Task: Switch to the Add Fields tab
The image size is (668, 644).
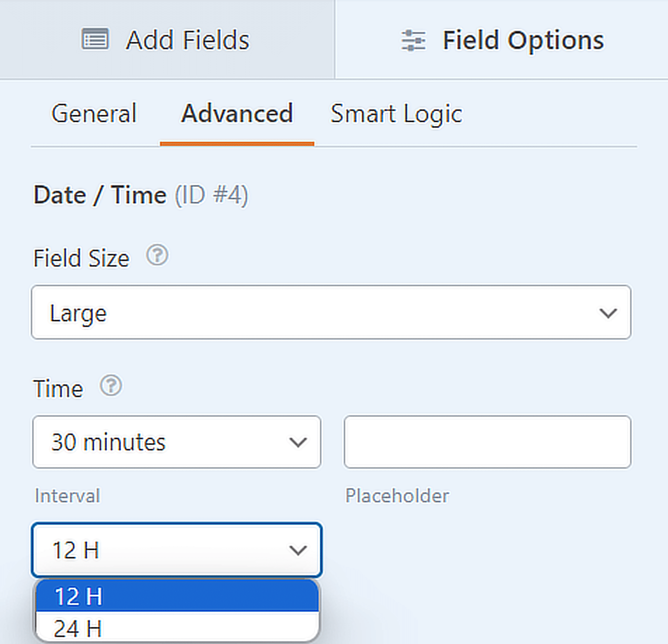Action: 167,39
